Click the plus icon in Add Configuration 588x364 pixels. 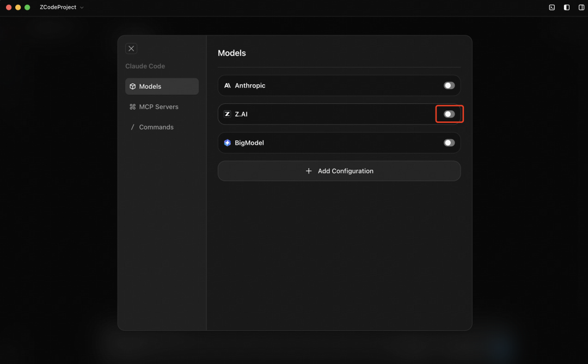pos(309,171)
